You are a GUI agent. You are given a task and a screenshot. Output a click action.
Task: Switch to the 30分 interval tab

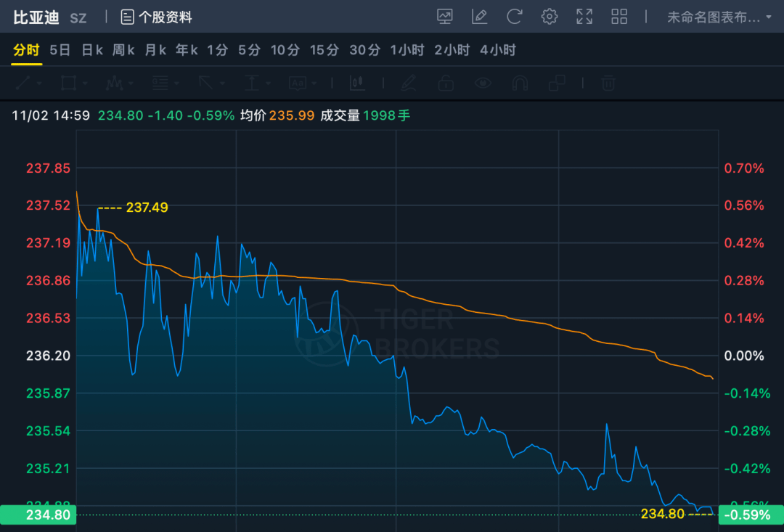[364, 50]
